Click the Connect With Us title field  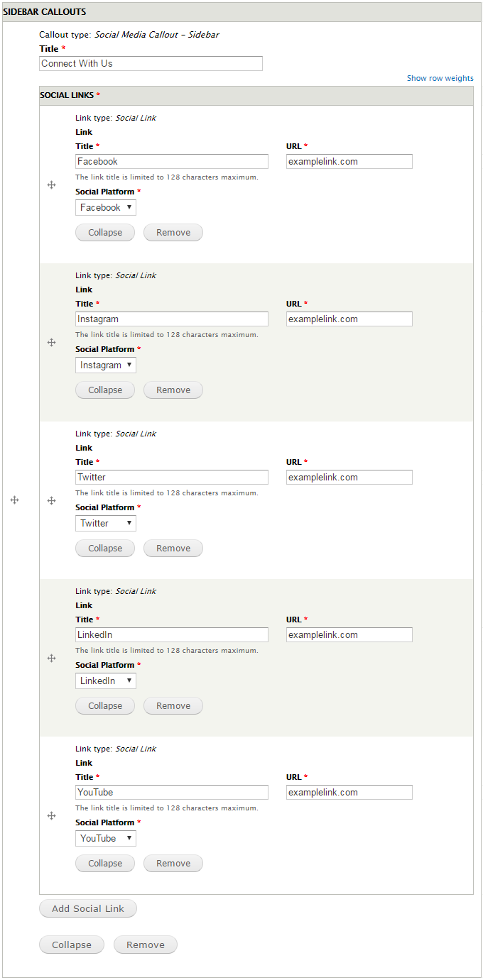(151, 63)
